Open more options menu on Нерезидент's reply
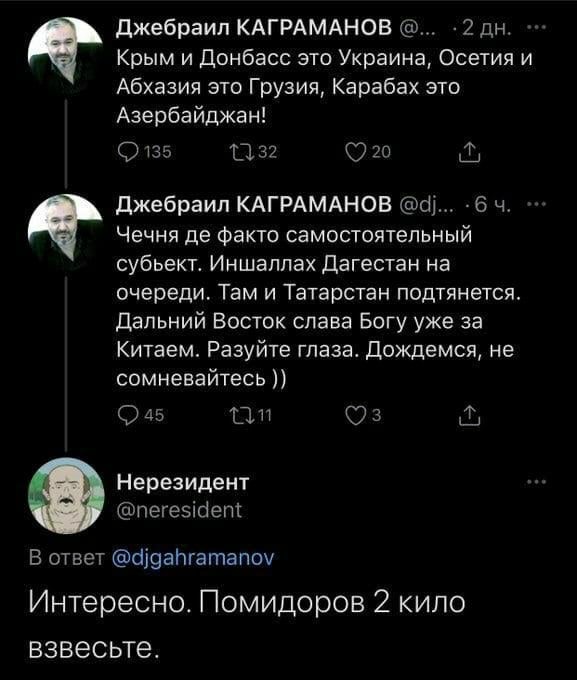The image size is (577, 680). 535,482
